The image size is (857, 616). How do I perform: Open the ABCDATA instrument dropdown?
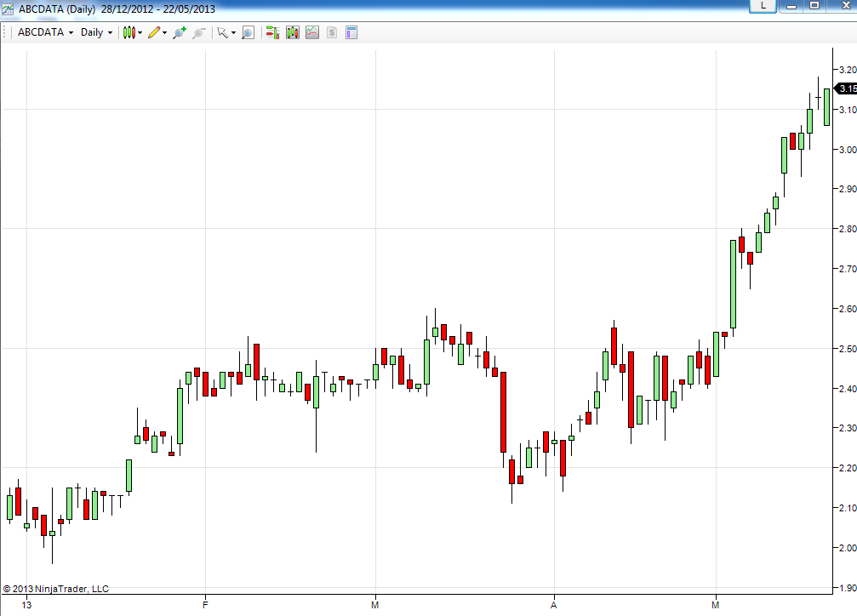coord(45,32)
